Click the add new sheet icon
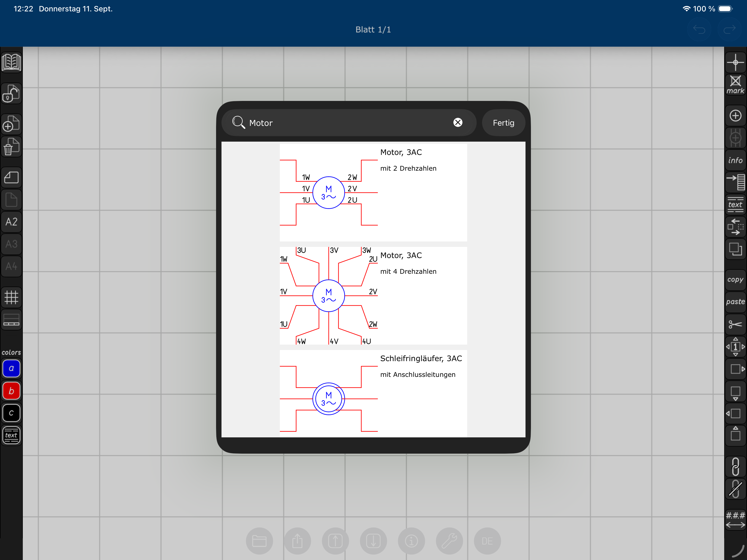Viewport: 747px width, 560px height. [11, 124]
